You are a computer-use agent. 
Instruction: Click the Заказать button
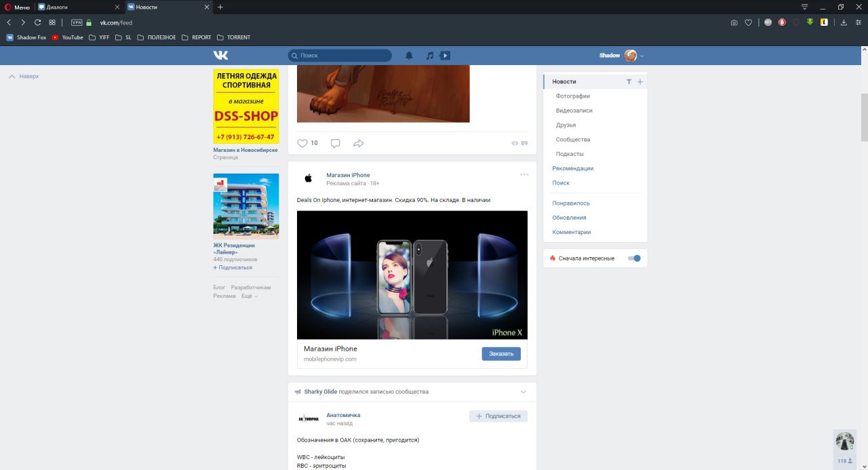click(x=501, y=353)
